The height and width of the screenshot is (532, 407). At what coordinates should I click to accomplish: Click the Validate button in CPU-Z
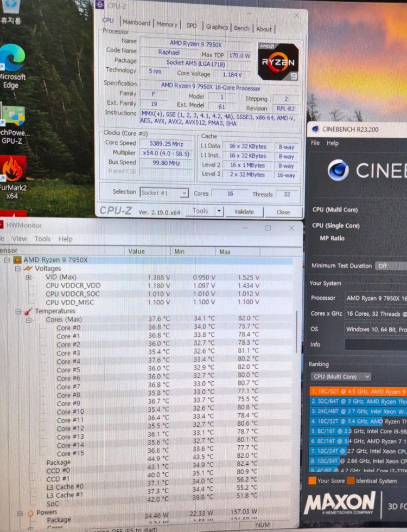pyautogui.click(x=244, y=211)
